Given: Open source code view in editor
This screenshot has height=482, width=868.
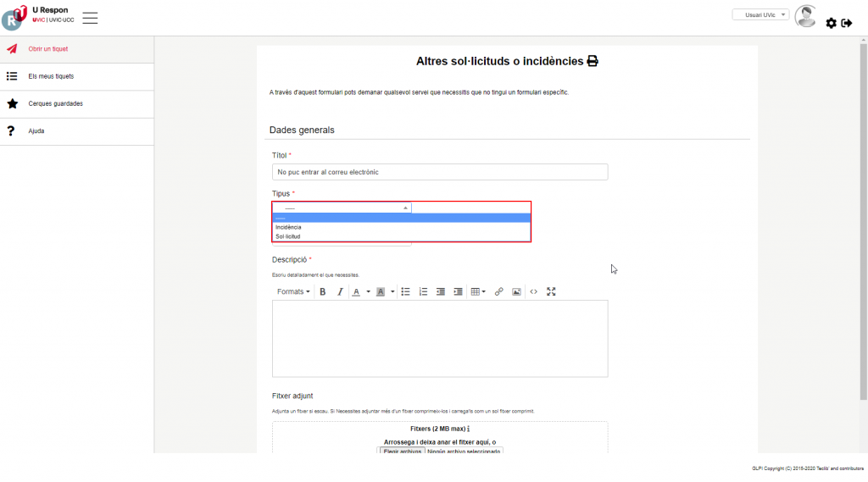Looking at the screenshot, I should pos(534,291).
